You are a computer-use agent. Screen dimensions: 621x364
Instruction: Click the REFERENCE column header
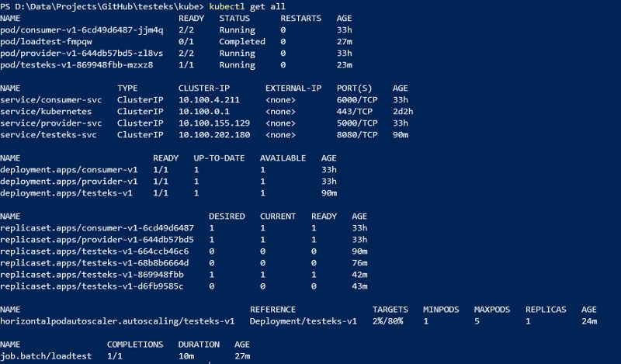click(272, 310)
